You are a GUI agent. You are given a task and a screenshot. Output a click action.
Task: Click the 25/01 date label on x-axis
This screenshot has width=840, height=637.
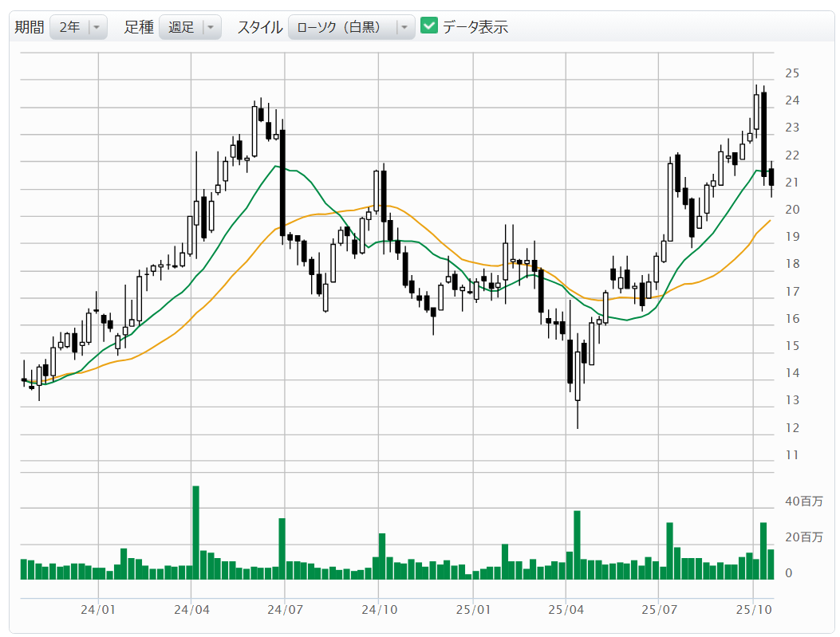472,610
